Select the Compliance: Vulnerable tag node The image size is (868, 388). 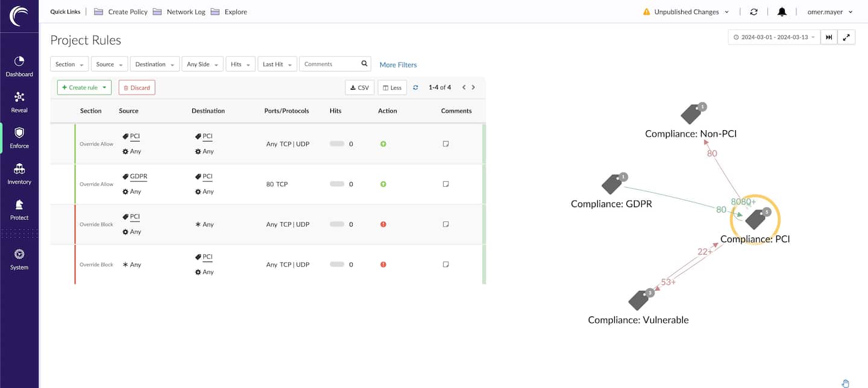tap(639, 299)
